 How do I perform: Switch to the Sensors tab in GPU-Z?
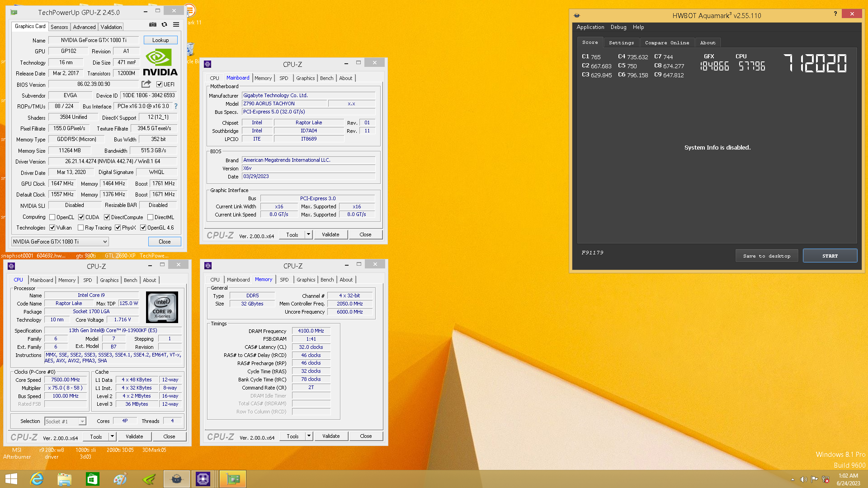[59, 27]
